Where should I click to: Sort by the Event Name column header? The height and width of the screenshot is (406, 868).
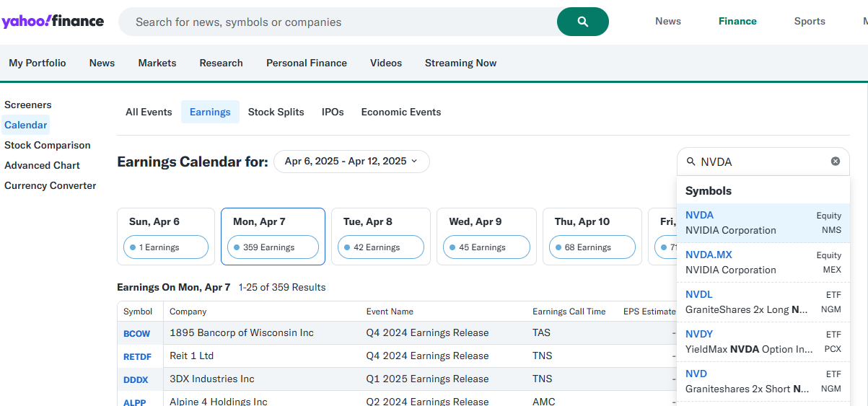point(390,312)
